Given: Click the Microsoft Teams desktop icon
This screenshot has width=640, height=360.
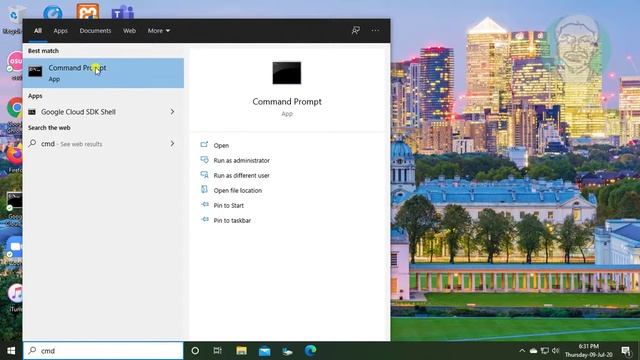Looking at the screenshot, I should tap(122, 12).
